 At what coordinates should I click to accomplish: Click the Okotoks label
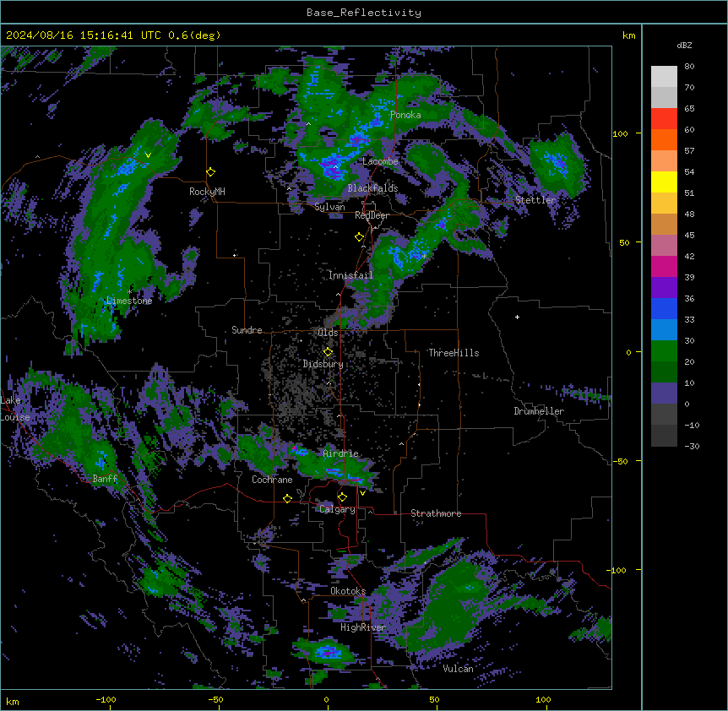point(348,591)
